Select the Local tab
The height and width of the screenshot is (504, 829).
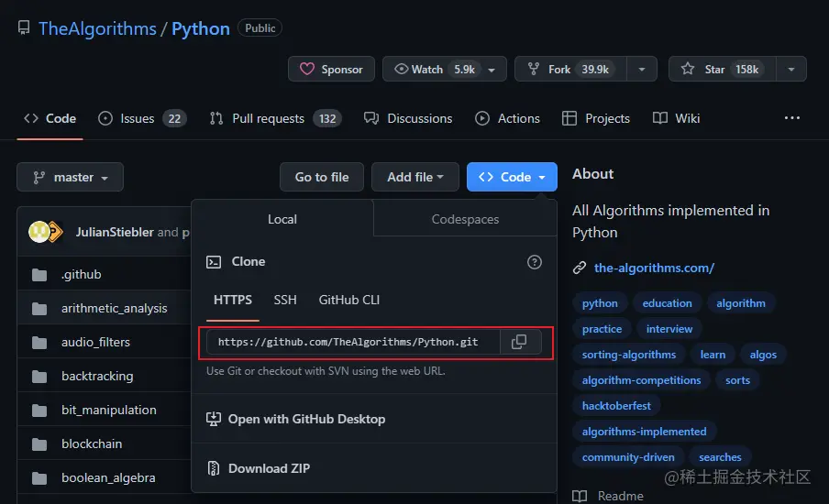click(282, 219)
